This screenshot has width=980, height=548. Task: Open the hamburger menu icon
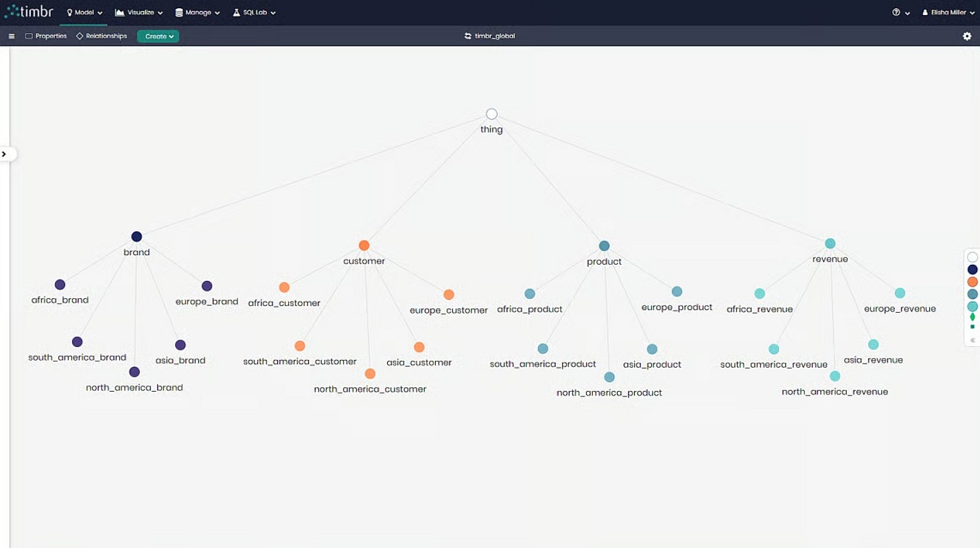[x=12, y=36]
